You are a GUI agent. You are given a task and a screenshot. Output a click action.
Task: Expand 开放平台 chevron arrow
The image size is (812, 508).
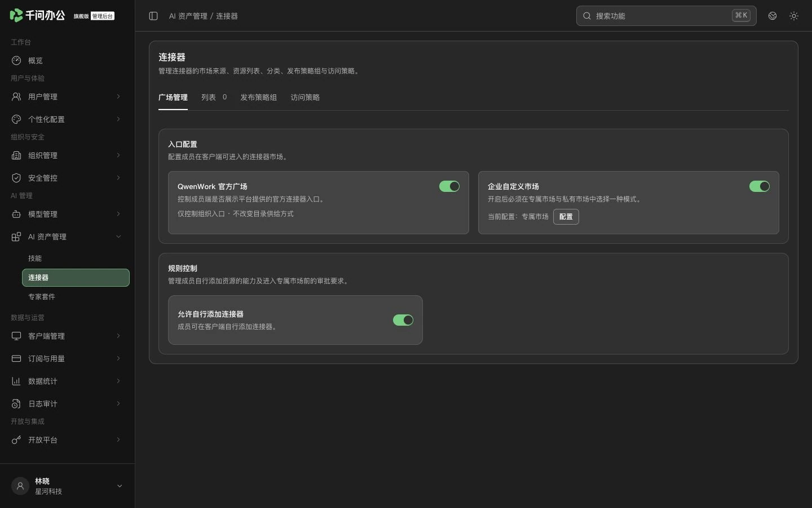pos(118,440)
